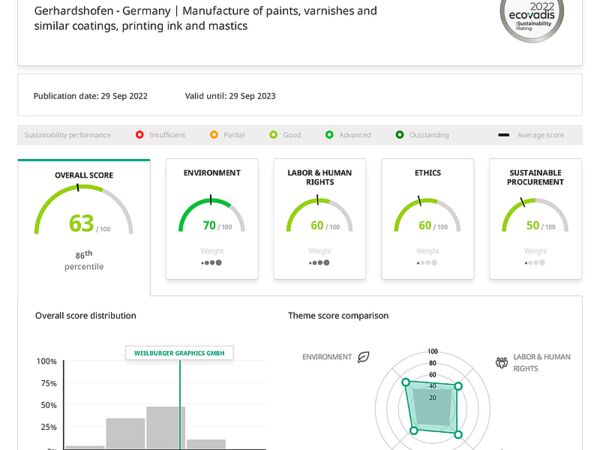This screenshot has height=450, width=600.
Task: Click the Labor & Human Rights 60 score
Action: [x=317, y=225]
